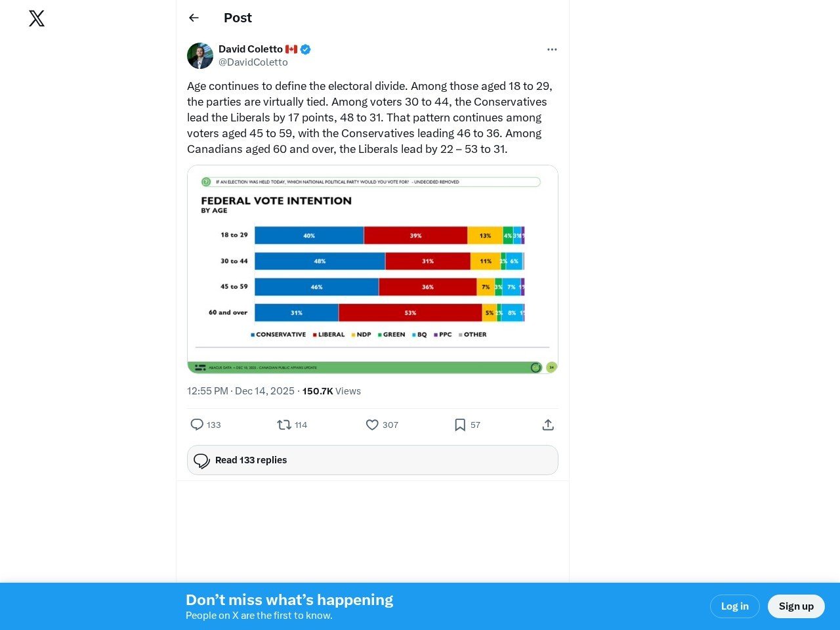The image size is (840, 630).
Task: Open the David Coletto display name link
Action: click(251, 49)
